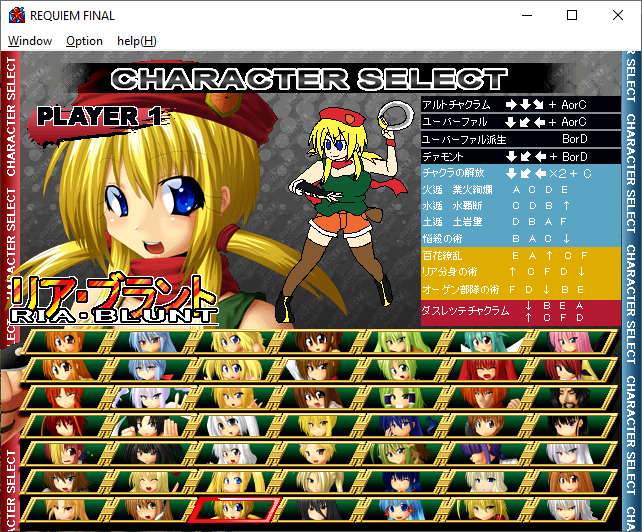Choose the blonde and red split-haired character
The height and width of the screenshot is (532, 642).
68,453
